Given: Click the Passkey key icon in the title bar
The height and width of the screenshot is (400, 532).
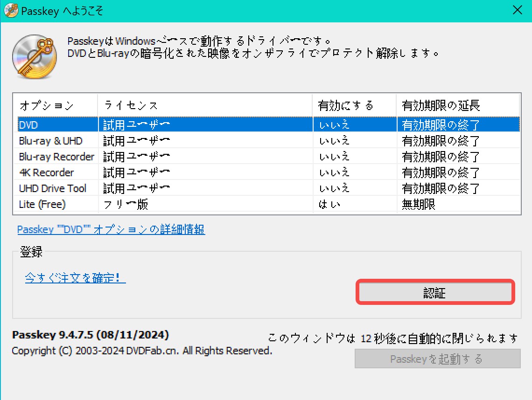Looking at the screenshot, I should point(11,11).
